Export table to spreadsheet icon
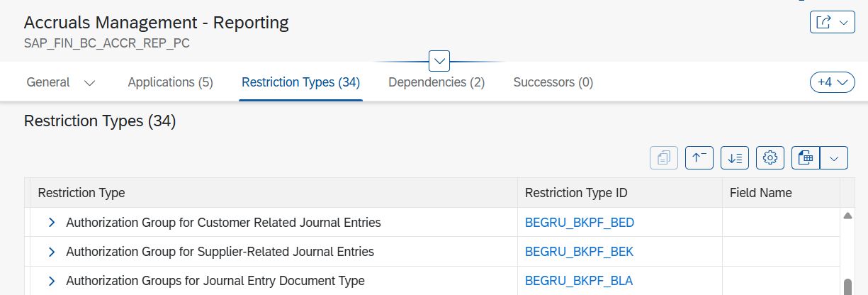This screenshot has width=868, height=295. coord(806,158)
